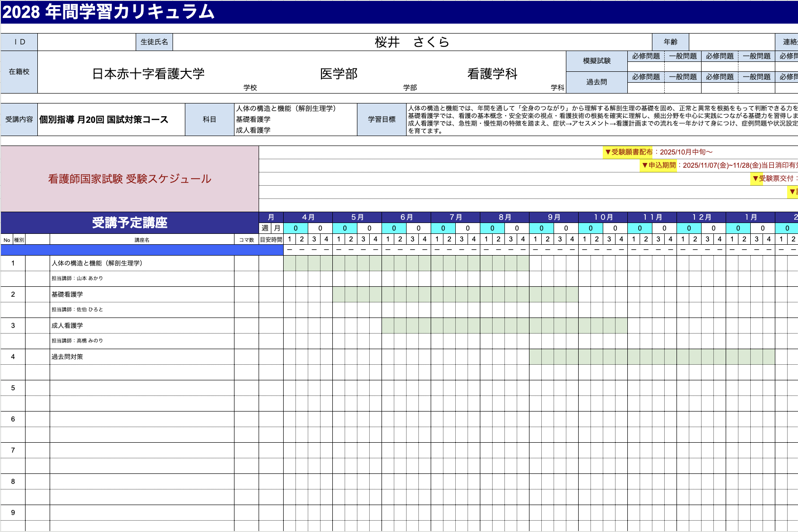Select the 過去問 label cell in header

(597, 82)
